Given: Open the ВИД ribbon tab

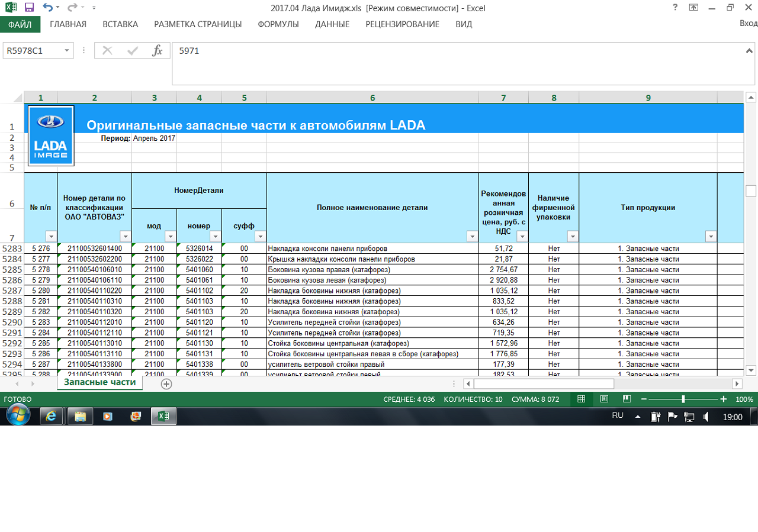Looking at the screenshot, I should coord(464,24).
